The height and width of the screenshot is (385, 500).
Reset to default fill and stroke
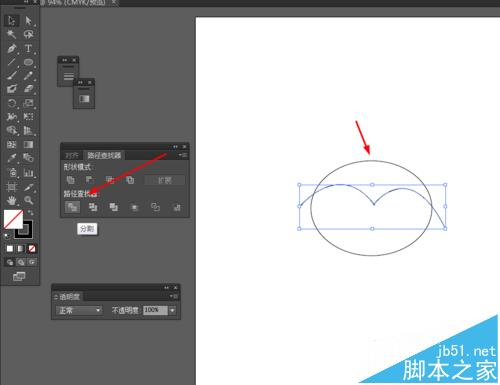(x=7, y=236)
